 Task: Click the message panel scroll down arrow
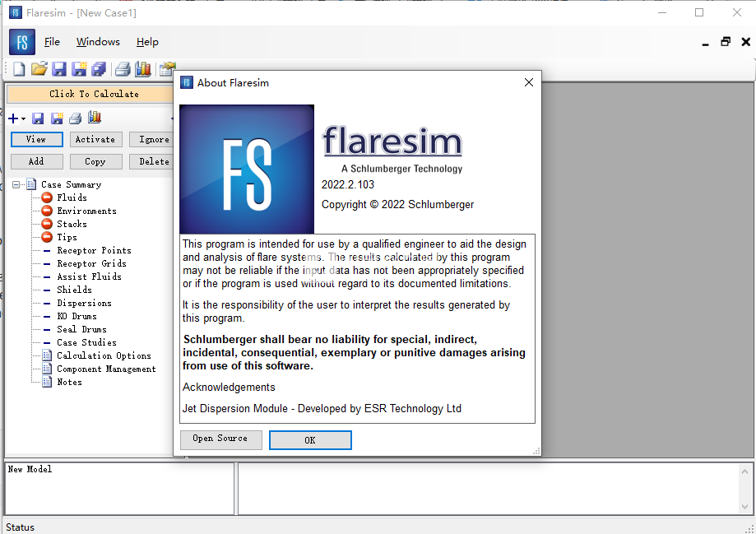point(745,507)
